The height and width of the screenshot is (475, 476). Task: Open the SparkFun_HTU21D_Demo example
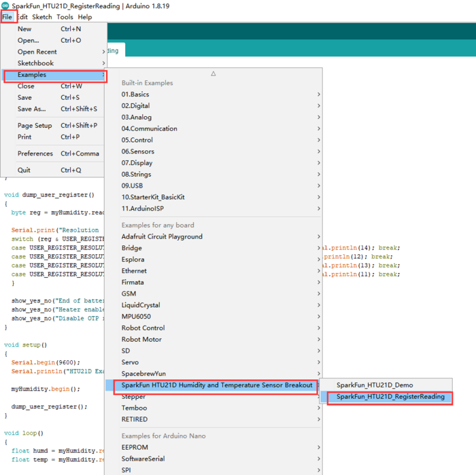[x=386, y=385]
